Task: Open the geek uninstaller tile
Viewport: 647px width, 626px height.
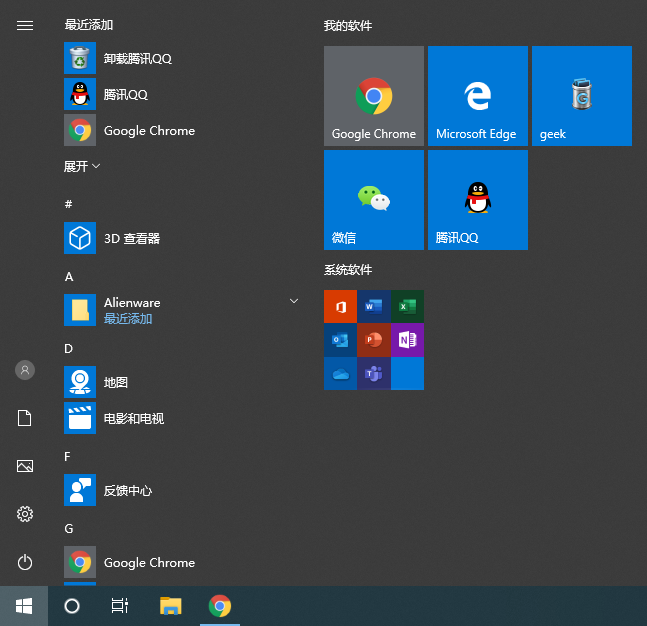Action: (x=582, y=96)
